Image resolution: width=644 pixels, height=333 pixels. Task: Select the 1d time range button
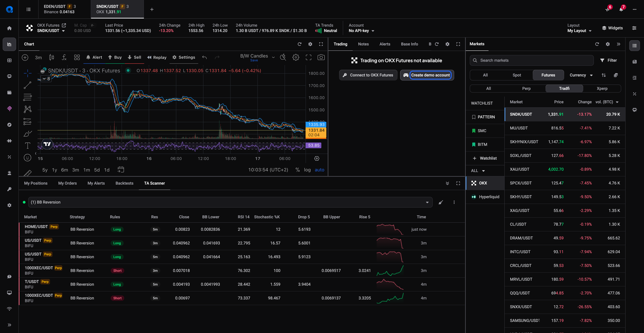point(107,170)
